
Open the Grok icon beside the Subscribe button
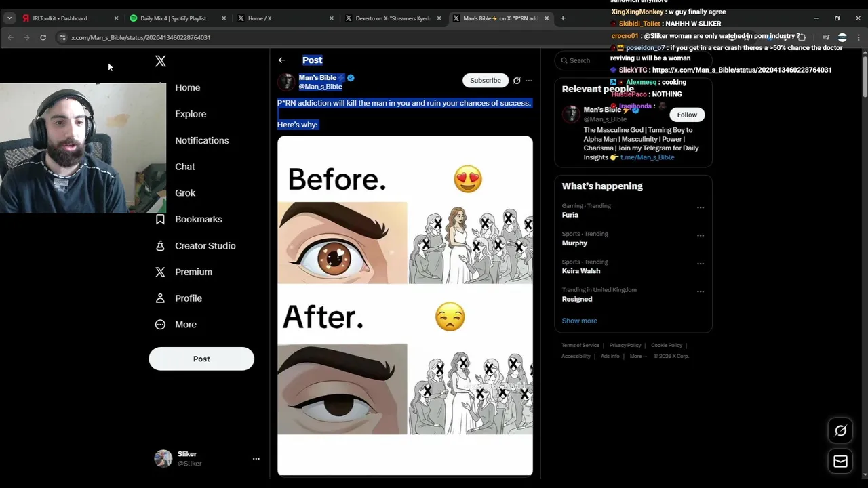point(517,81)
